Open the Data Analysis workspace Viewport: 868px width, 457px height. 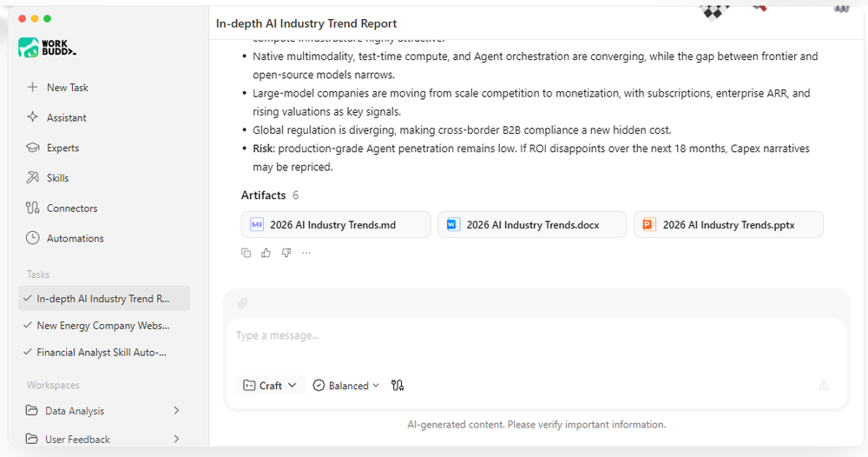(x=104, y=410)
